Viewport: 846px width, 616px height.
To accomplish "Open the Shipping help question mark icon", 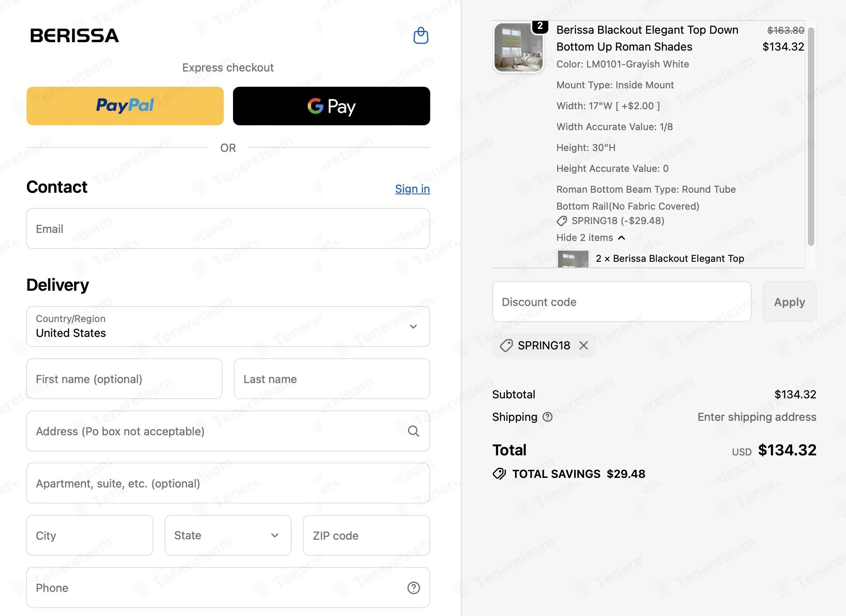I will click(548, 417).
